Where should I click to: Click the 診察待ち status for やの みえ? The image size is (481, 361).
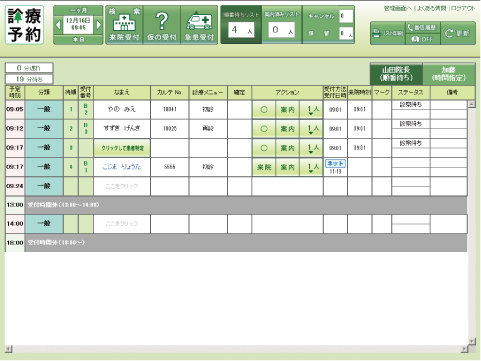[x=411, y=105]
